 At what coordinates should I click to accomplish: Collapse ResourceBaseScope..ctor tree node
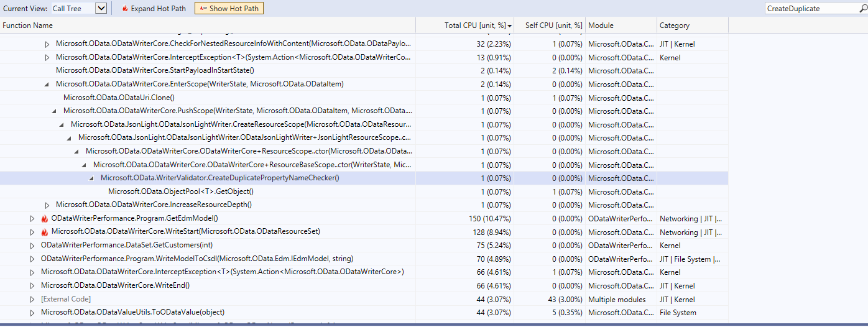coord(85,165)
